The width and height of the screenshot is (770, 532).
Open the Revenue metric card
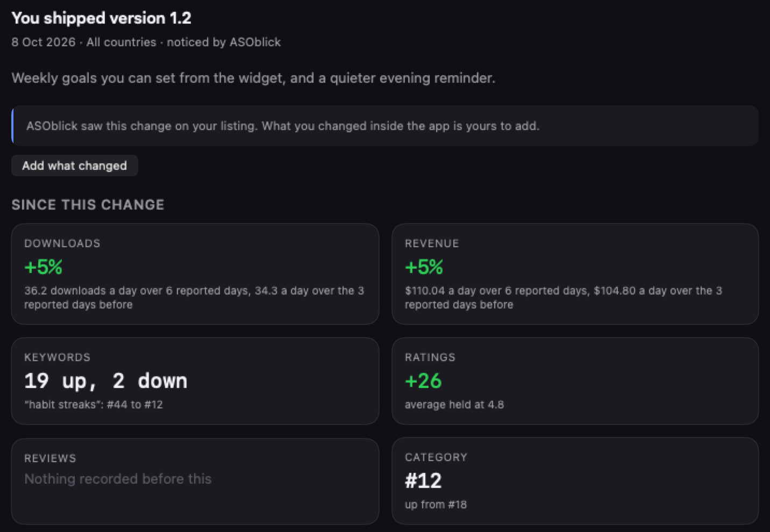point(575,274)
